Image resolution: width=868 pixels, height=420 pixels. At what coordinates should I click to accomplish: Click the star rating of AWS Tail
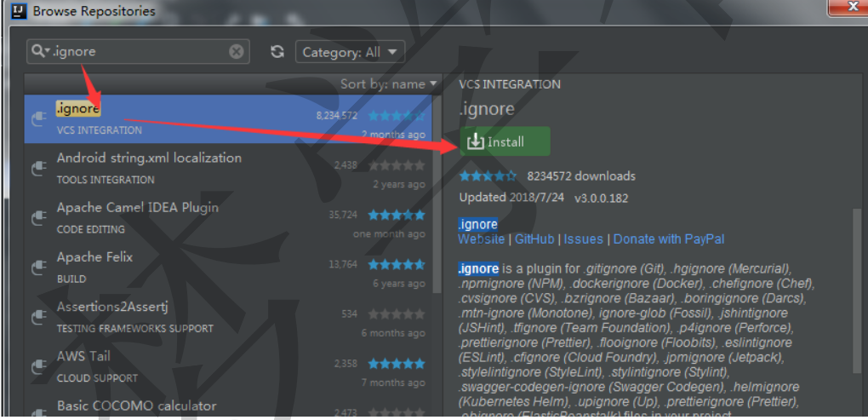point(397,364)
